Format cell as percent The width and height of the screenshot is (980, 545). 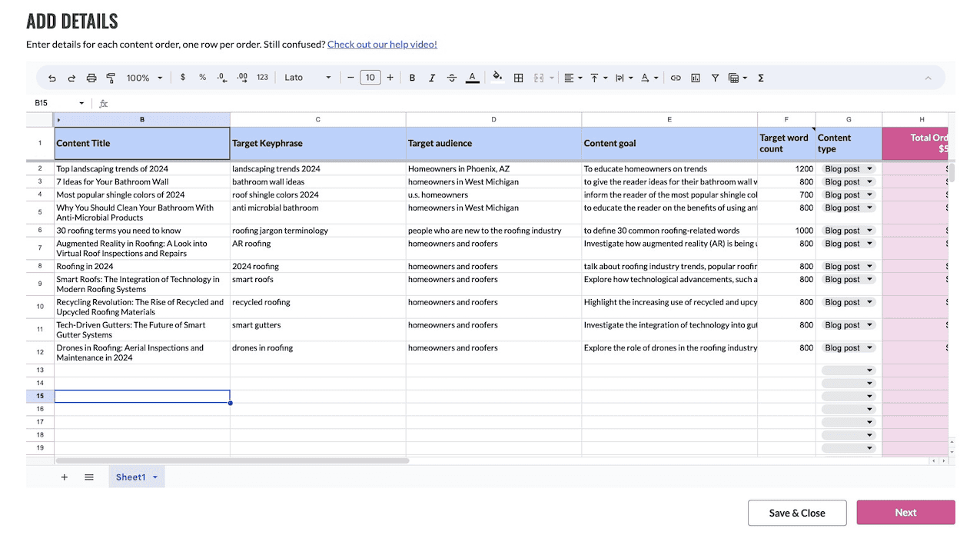pyautogui.click(x=203, y=78)
